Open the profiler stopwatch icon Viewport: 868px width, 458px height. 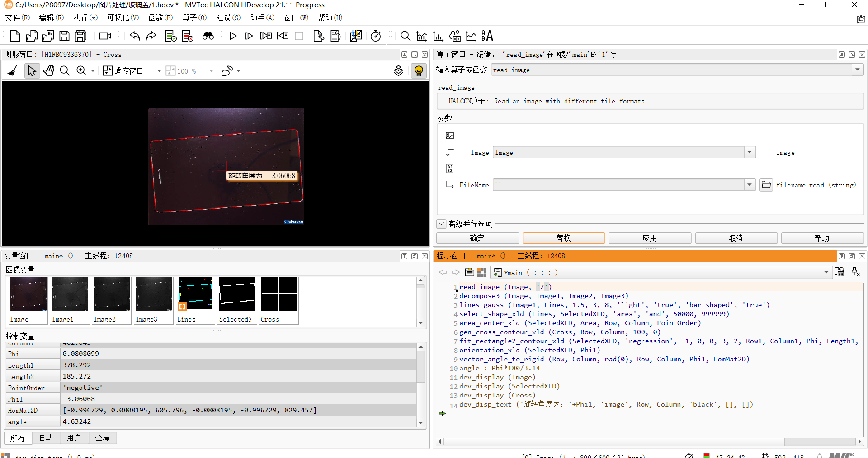(x=376, y=36)
